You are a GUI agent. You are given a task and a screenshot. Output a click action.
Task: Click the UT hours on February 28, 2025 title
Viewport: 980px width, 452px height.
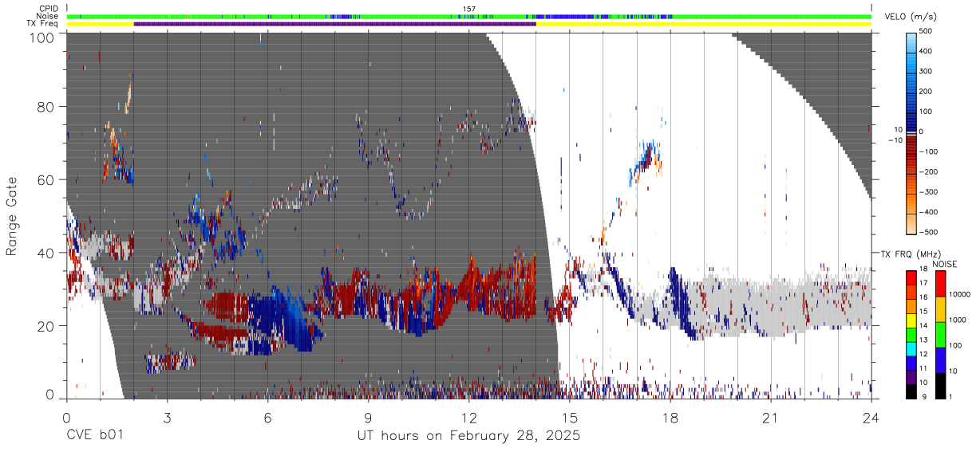click(468, 437)
